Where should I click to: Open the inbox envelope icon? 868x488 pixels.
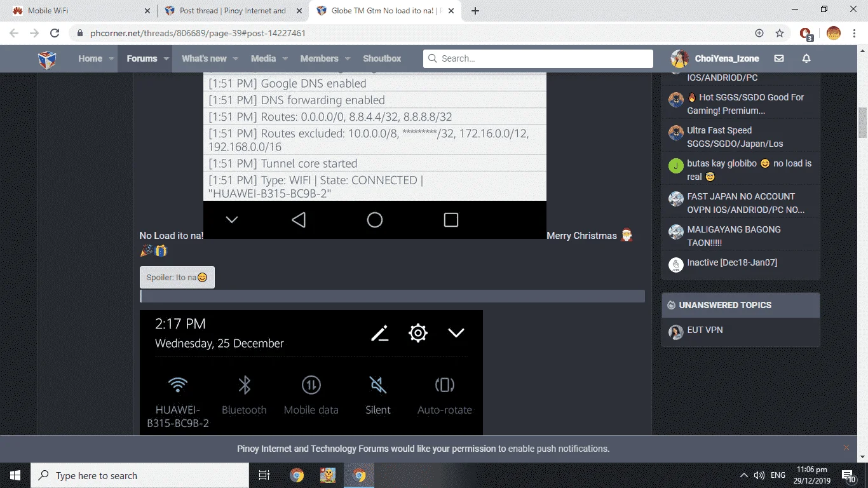click(779, 58)
